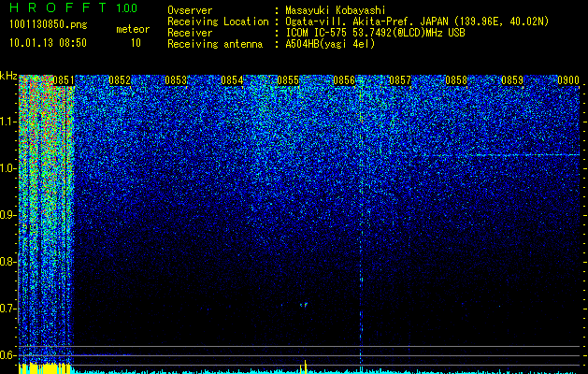Select the file name 1001130850.png

[48, 24]
